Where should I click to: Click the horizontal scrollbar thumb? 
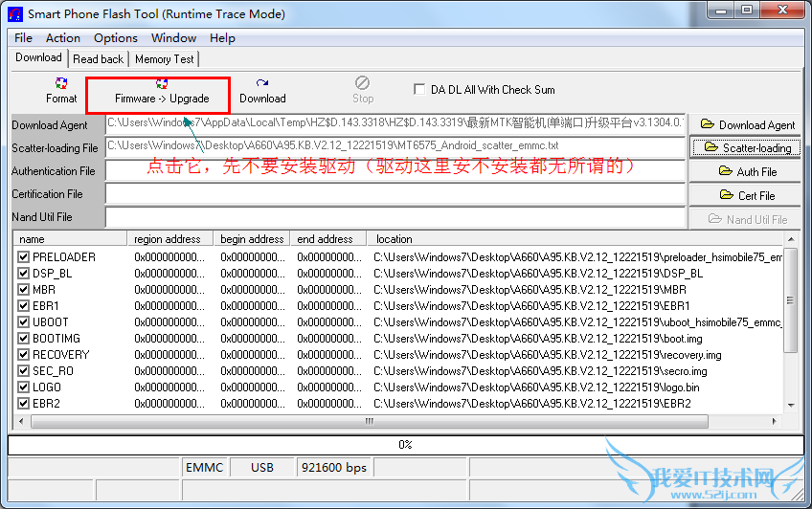(370, 421)
